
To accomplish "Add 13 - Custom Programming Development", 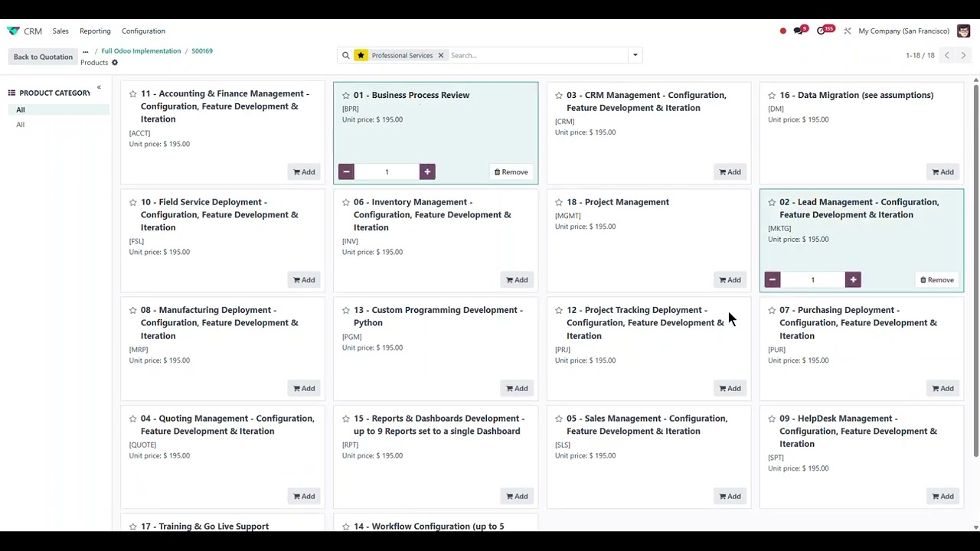I will pos(517,388).
